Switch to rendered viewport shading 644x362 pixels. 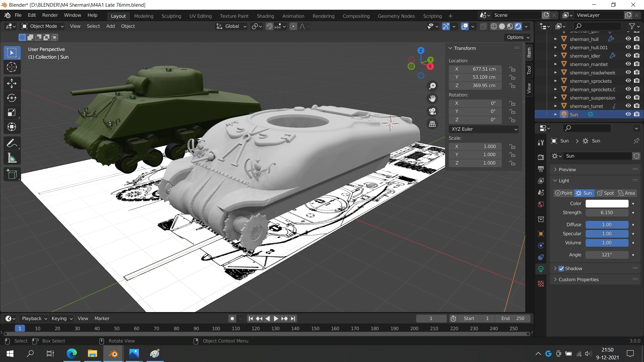[x=518, y=26]
